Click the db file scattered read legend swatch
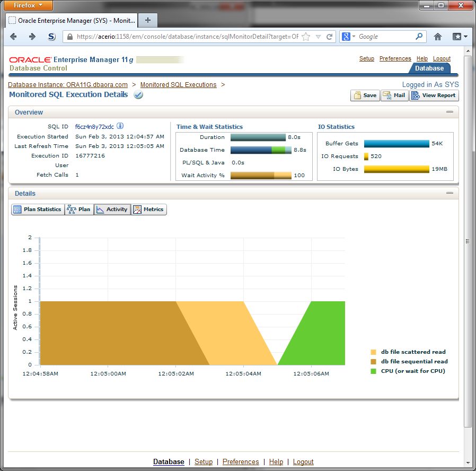Screen dimensions: 476x471 point(373,352)
